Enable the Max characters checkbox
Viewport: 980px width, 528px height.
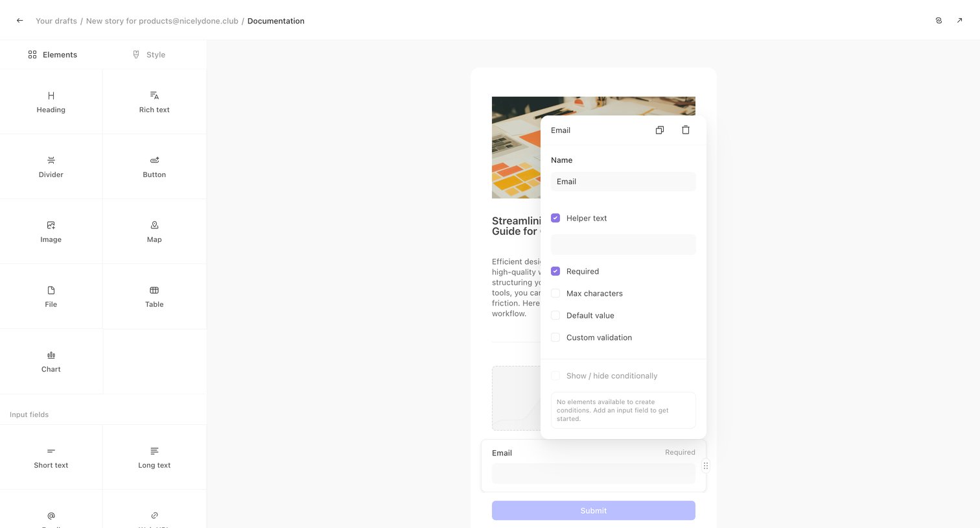coord(555,293)
